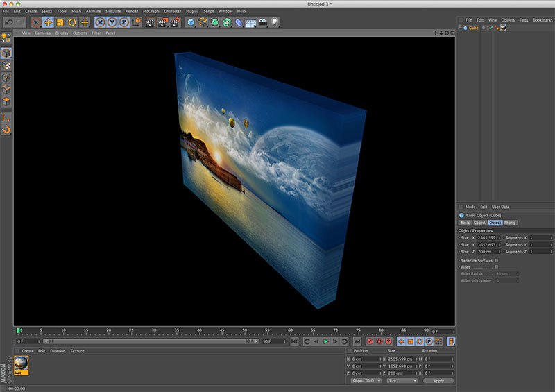Switch to Basic tab in Attributes

pos(465,223)
